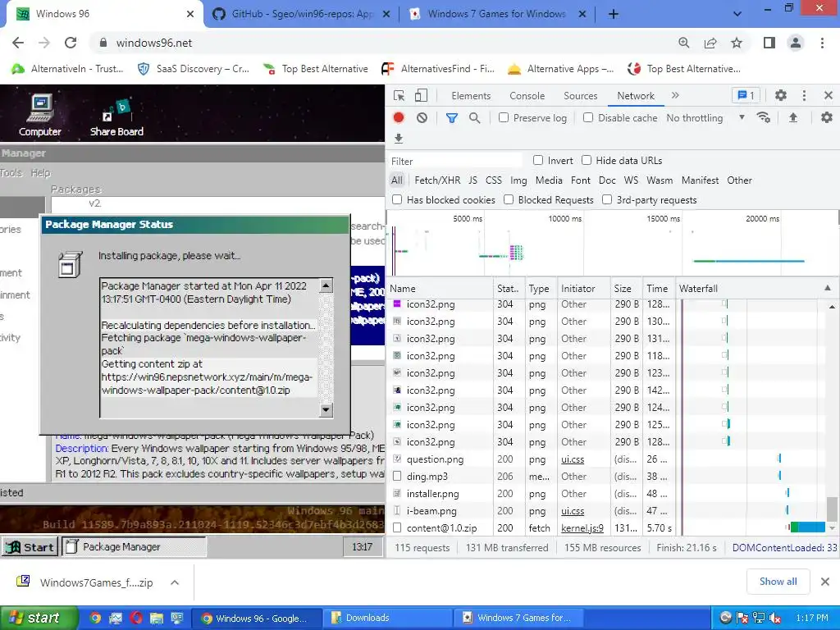Click the export HAR download arrow icon

(399, 139)
